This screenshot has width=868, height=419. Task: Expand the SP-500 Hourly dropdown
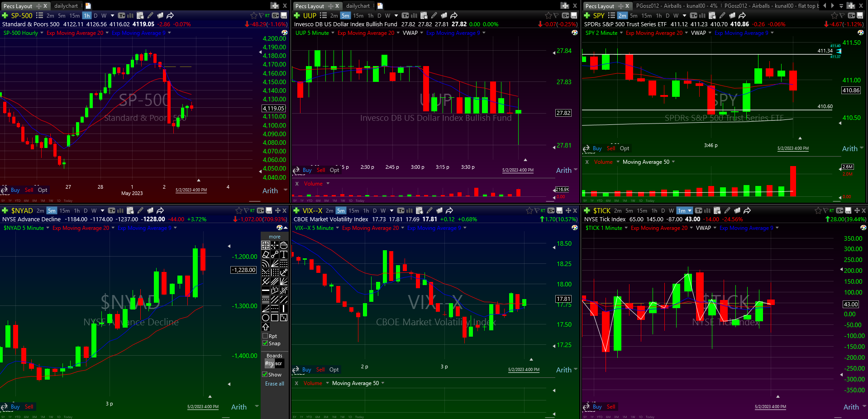(42, 33)
